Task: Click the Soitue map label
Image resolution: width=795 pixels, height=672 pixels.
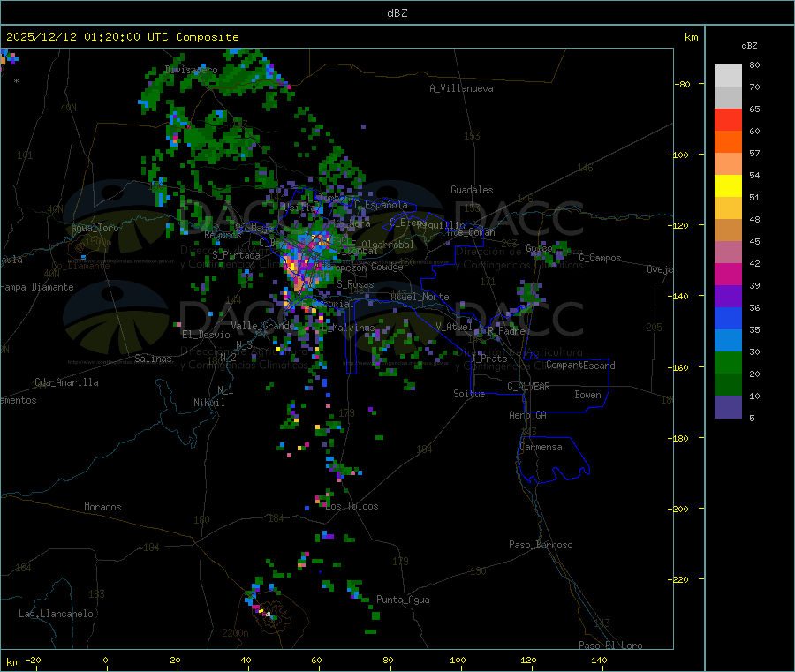Action: tap(469, 393)
